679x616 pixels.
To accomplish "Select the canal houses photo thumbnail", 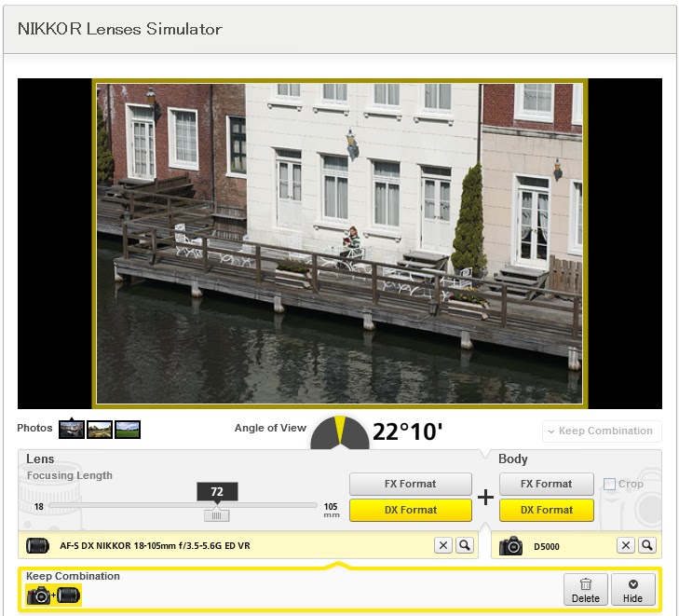I will (72, 430).
